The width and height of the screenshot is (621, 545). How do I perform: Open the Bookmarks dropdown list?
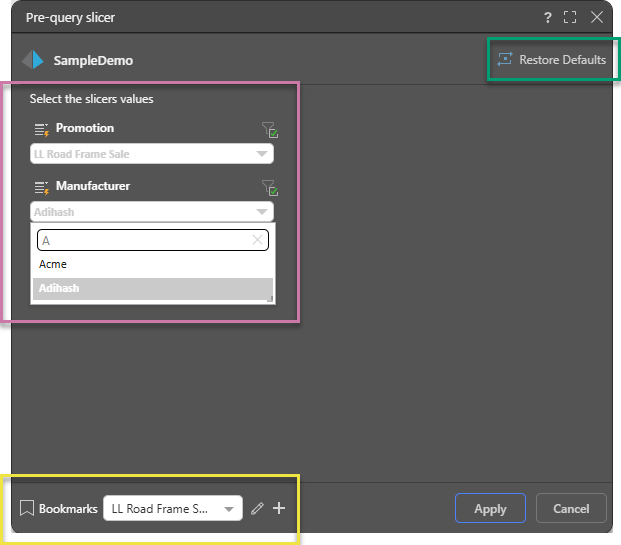(230, 509)
